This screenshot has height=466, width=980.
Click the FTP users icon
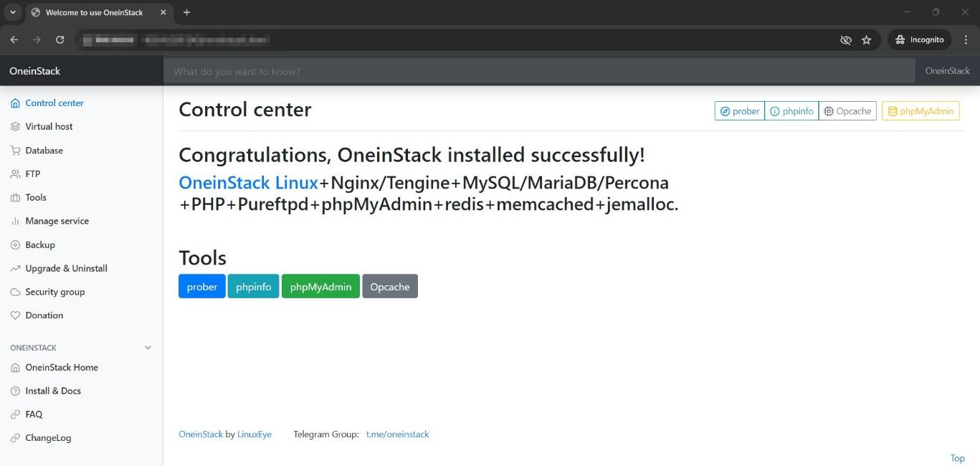(x=15, y=174)
